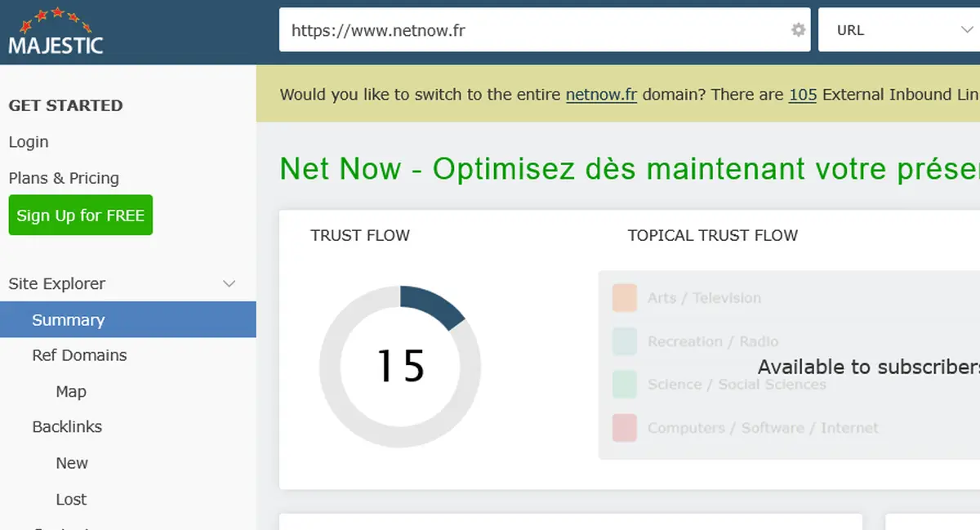The height and width of the screenshot is (530, 980).
Task: Open Ref Domains page
Action: pos(79,355)
